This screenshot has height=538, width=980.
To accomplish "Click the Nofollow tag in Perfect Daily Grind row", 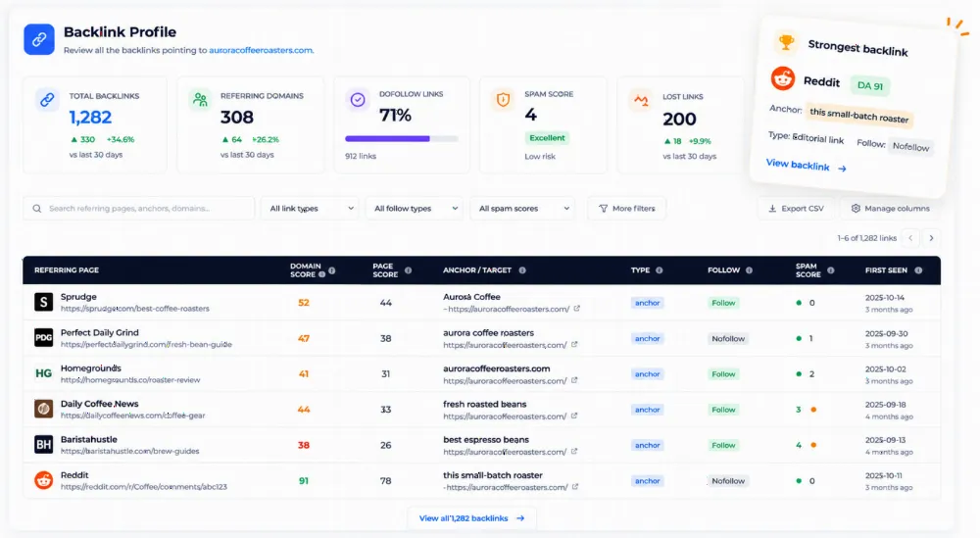I will [x=728, y=339].
